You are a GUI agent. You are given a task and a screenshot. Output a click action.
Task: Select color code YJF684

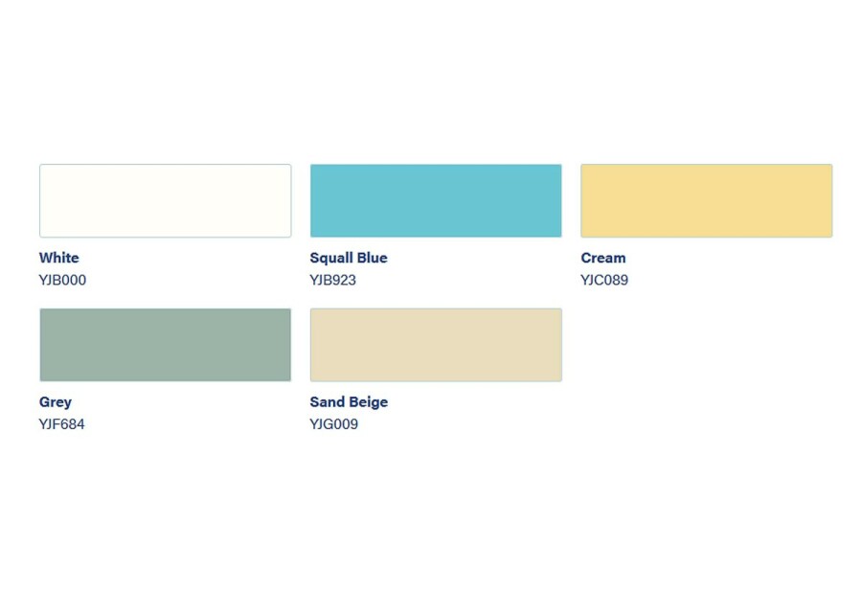[61, 424]
